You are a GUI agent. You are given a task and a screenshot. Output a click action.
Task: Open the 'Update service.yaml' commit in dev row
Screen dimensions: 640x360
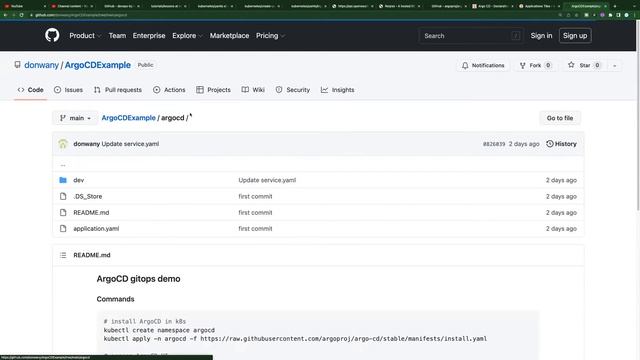(267, 180)
